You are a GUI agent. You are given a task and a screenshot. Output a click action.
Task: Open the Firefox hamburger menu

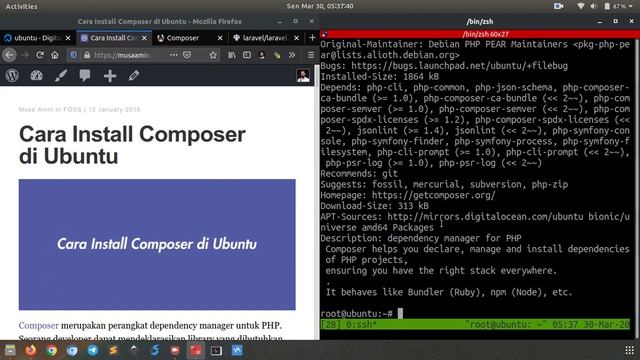[x=311, y=55]
